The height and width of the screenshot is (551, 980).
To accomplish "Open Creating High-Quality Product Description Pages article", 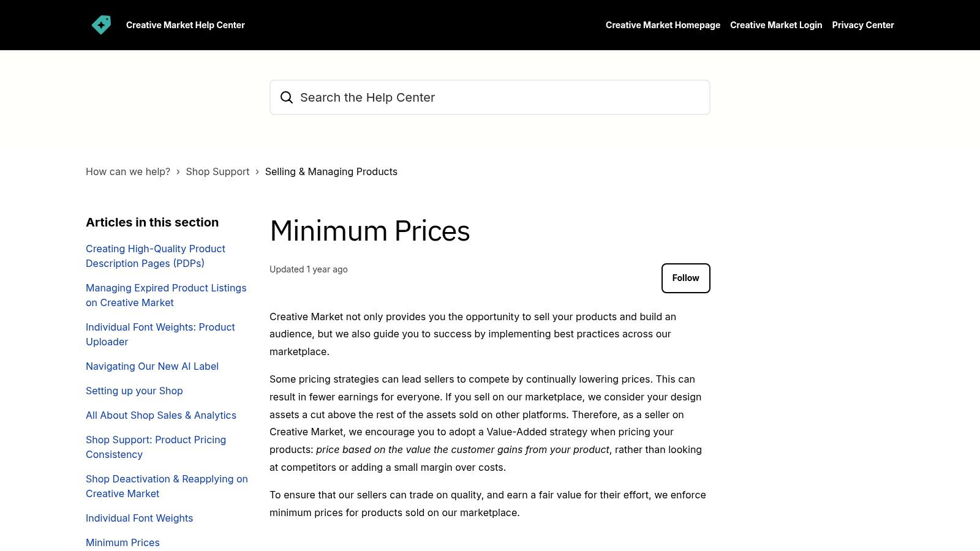I will coord(156,256).
